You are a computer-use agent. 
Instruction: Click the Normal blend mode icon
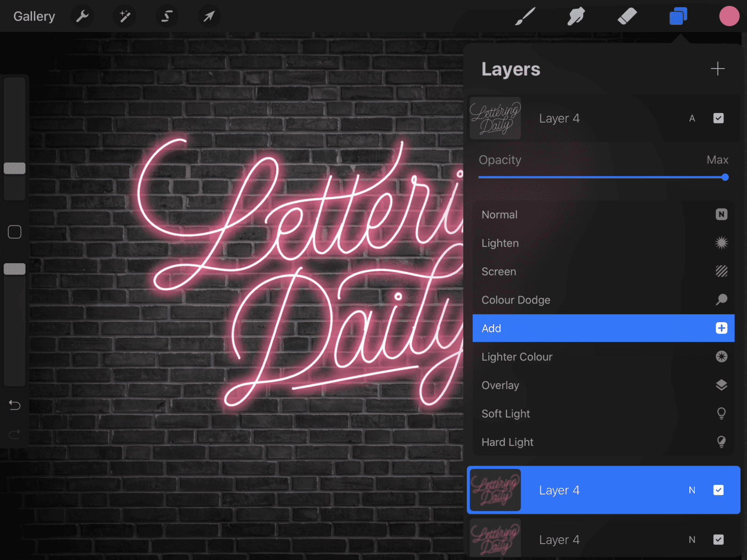[x=721, y=214]
